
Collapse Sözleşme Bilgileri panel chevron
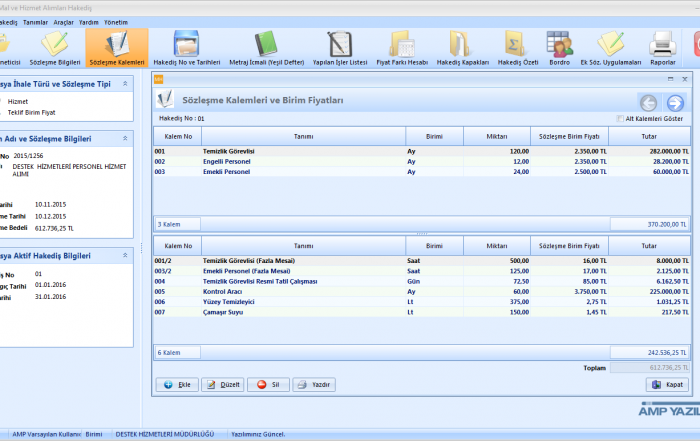(x=125, y=138)
